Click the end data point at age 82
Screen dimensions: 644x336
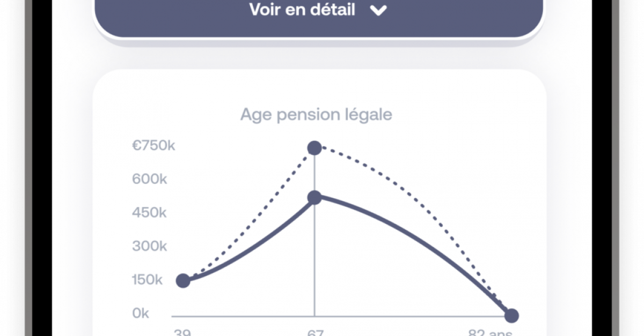click(x=511, y=316)
